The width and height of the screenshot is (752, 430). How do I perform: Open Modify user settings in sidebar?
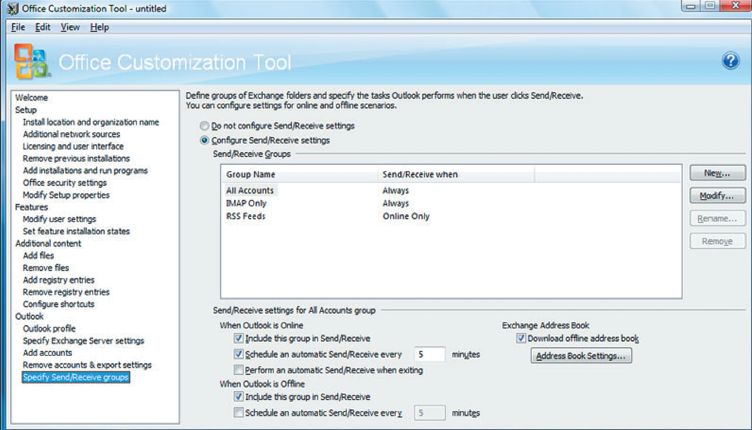coord(59,218)
